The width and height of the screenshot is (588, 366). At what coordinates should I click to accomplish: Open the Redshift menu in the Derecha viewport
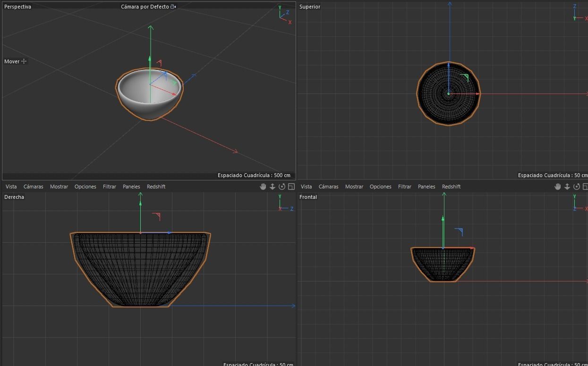point(156,187)
